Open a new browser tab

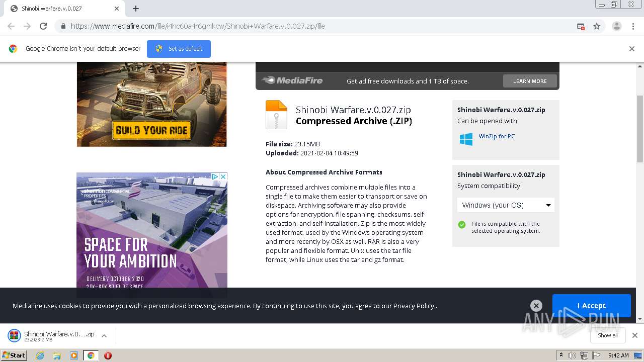[x=136, y=9]
